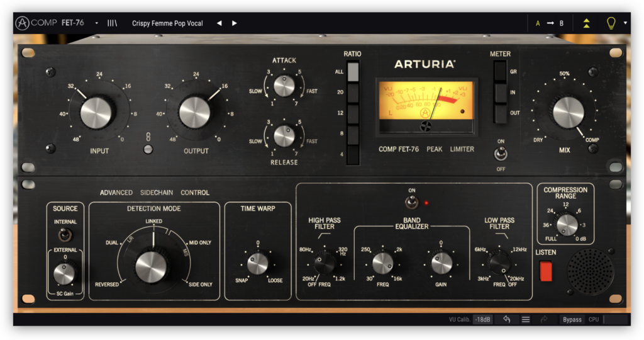The height and width of the screenshot is (340, 644).
Task: Click the BAND EQUALIZER FREQ knob
Action: click(x=382, y=264)
